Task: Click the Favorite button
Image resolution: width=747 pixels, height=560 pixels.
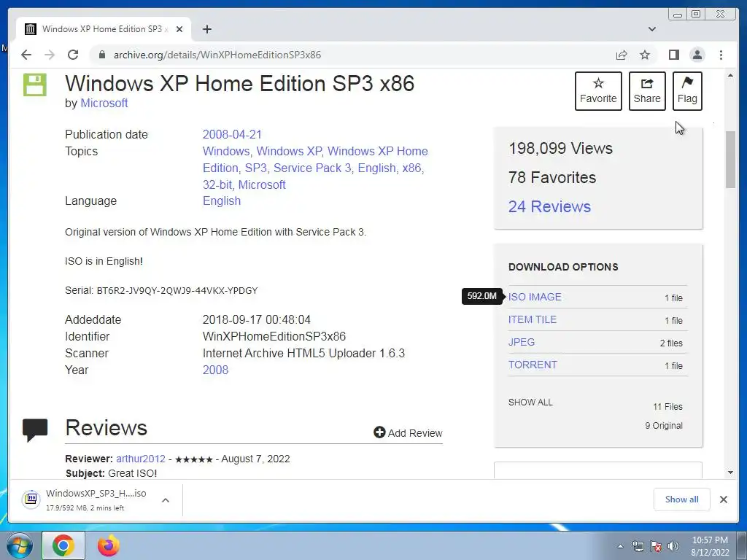Action: tap(598, 91)
